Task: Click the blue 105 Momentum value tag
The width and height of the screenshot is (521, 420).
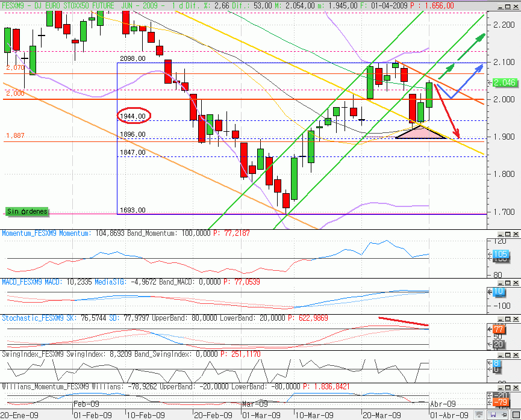Action: [500, 255]
